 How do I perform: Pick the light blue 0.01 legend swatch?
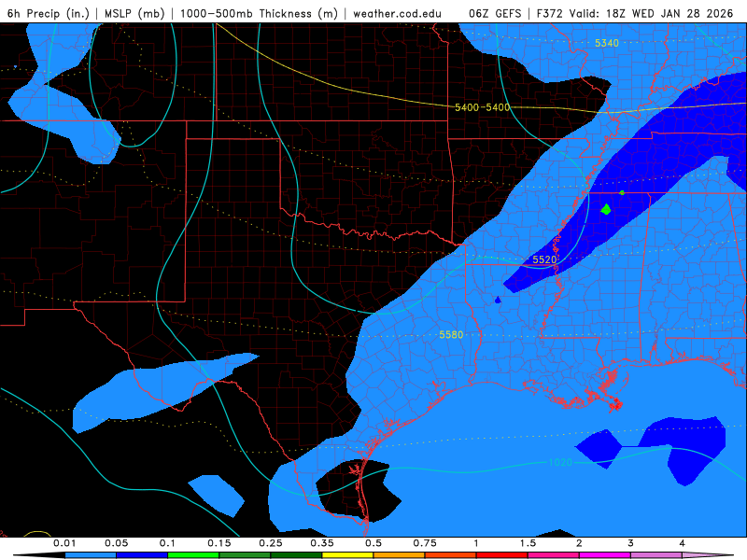coord(91,555)
